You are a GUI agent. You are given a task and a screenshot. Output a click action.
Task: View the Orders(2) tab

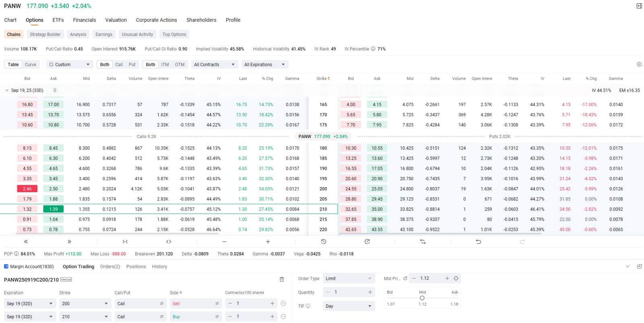point(110,267)
